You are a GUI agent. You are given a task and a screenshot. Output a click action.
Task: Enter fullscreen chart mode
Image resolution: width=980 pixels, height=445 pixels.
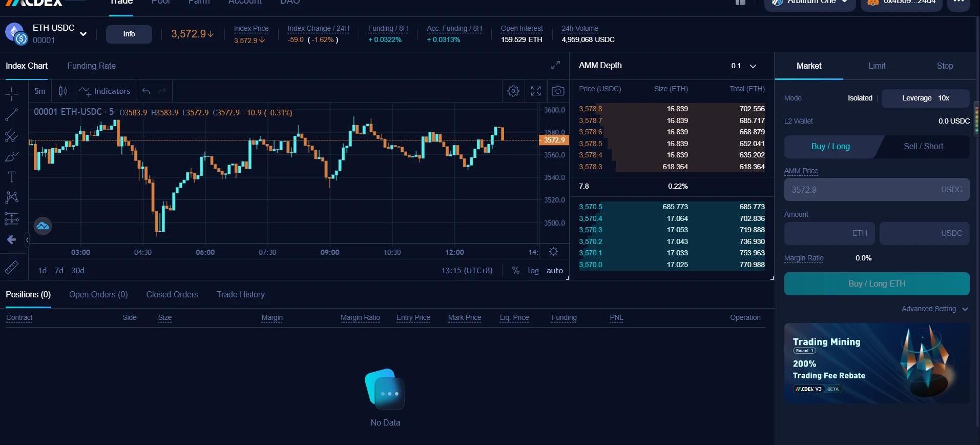(535, 91)
